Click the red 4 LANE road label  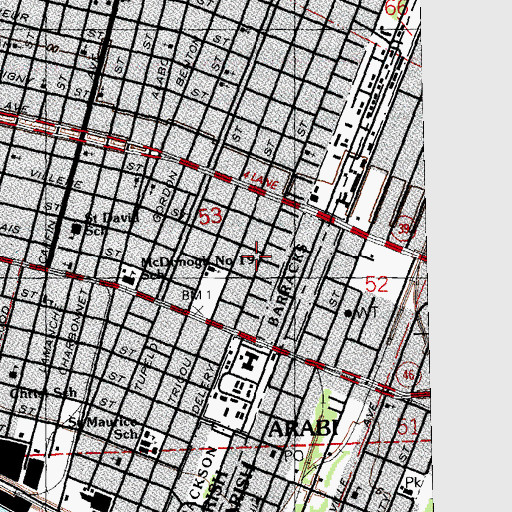pos(261,180)
